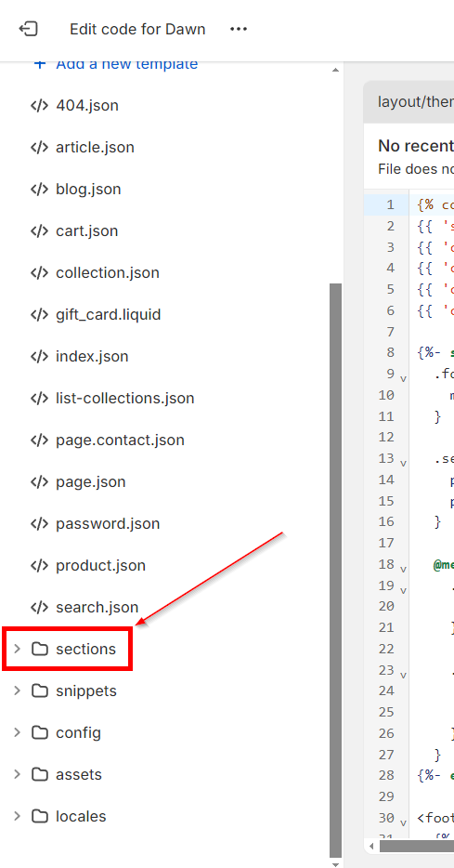The image size is (454, 868).
Task: Click Add a new template link
Action: coord(126,64)
